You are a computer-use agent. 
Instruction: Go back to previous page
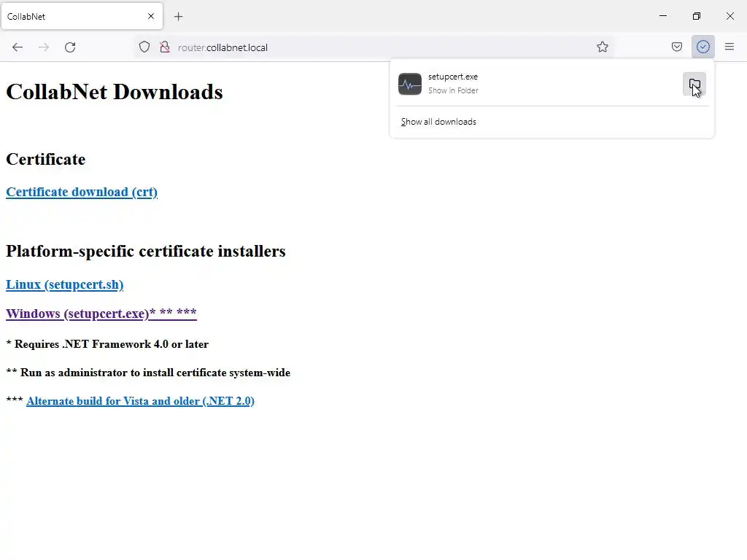tap(18, 47)
